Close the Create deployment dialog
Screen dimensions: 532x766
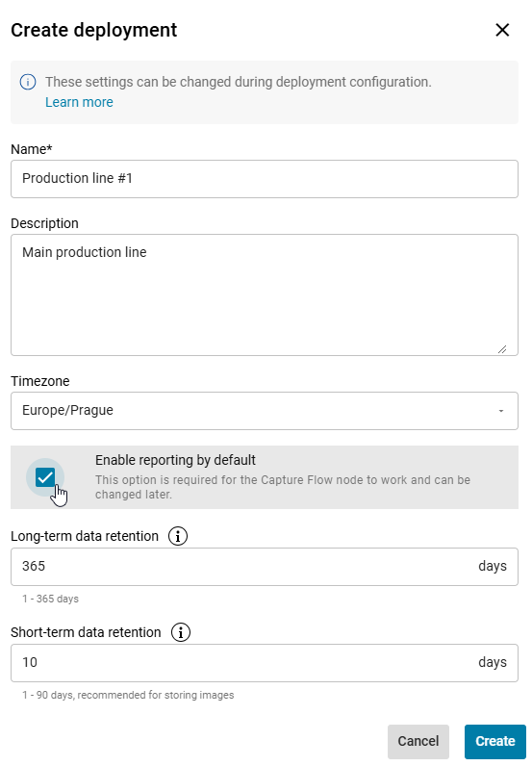[502, 30]
